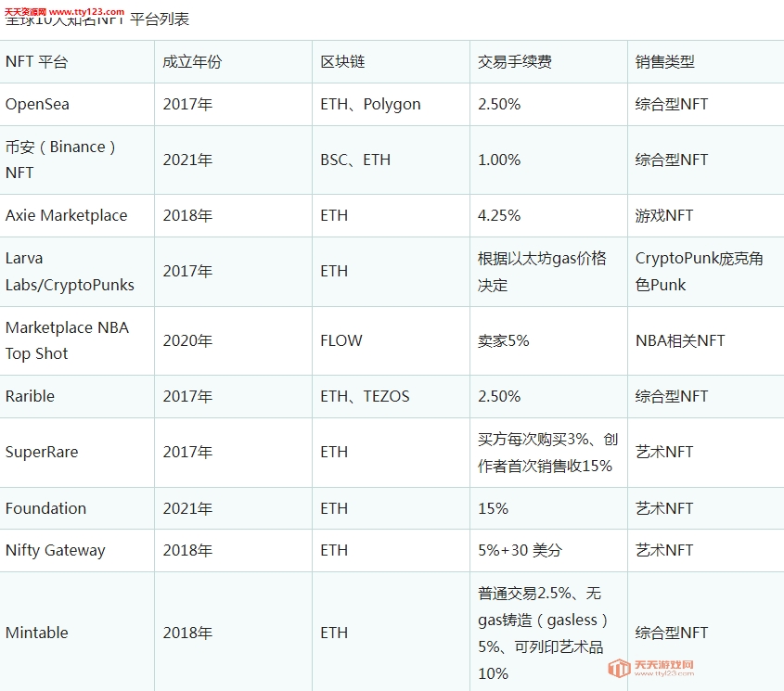
Task: Select the 'Nifty Gateway' platform name
Action: 56,551
